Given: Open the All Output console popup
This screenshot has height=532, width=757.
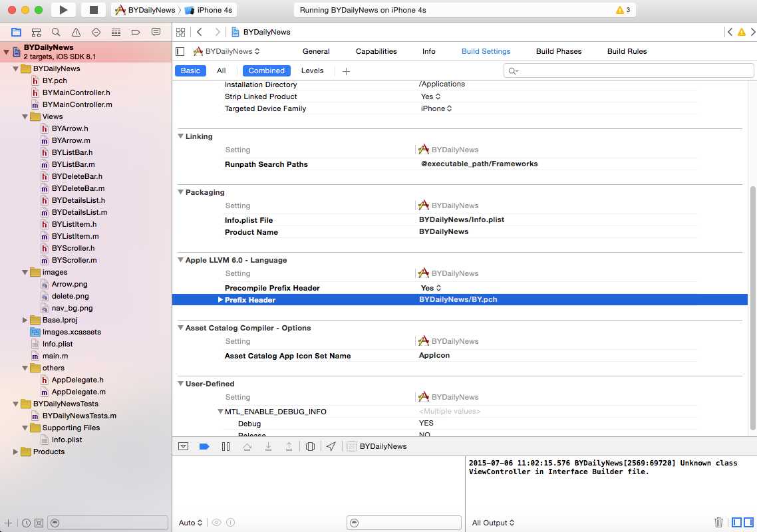Looking at the screenshot, I should (x=493, y=523).
